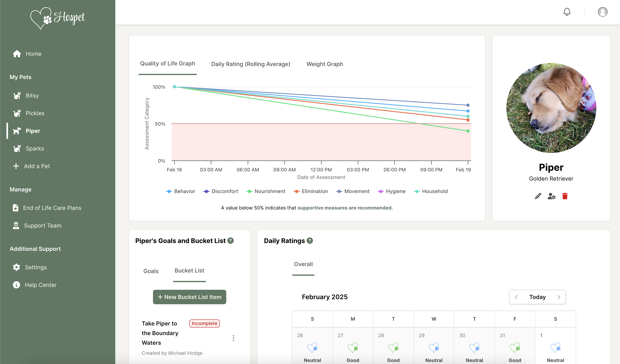
Task: Select the Pickles cat icon
Action: (x=17, y=113)
